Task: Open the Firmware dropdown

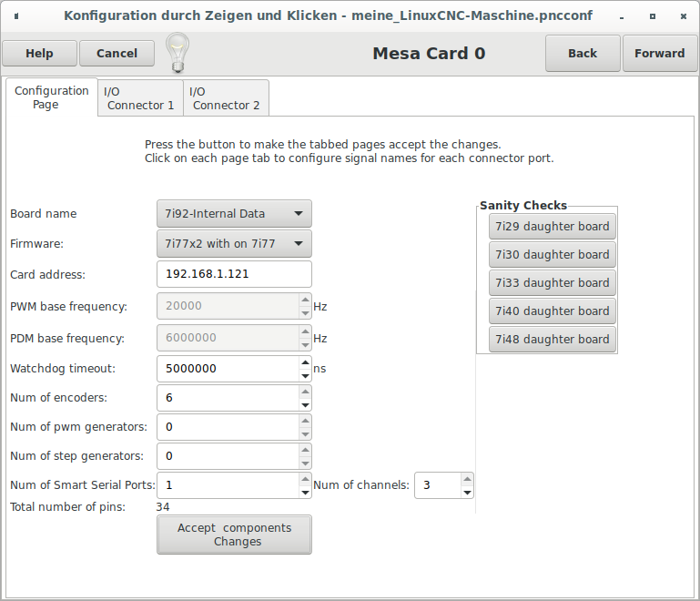Action: click(234, 243)
